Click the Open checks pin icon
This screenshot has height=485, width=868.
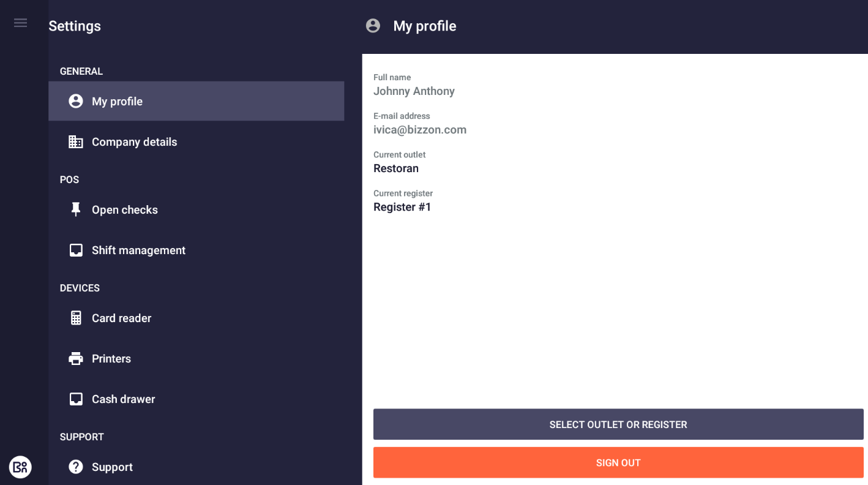(76, 209)
